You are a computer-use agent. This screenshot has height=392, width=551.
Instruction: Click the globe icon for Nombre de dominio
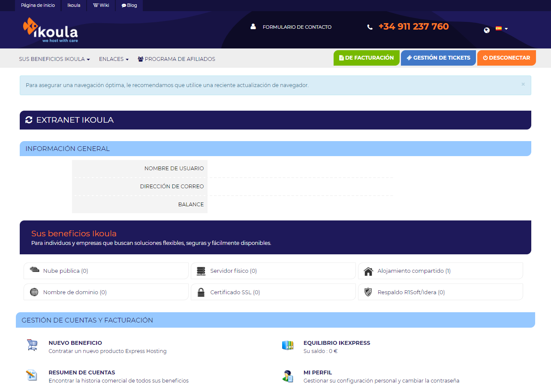coord(33,292)
